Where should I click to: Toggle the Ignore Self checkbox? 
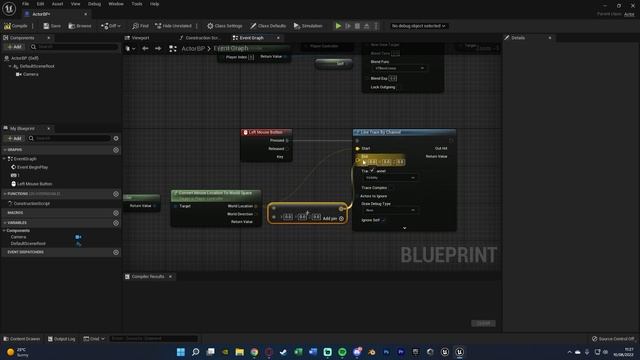(x=383, y=220)
